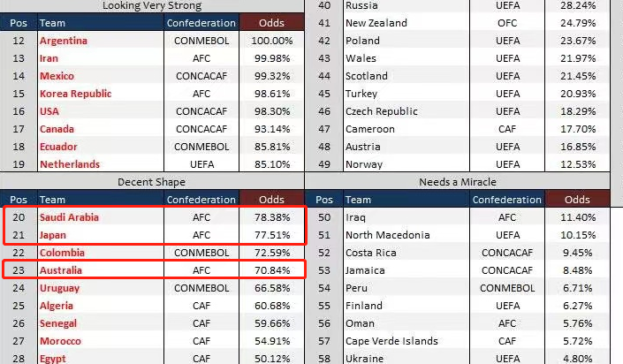Select the team name 'Uruguay'
The image size is (623, 364).
click(59, 288)
